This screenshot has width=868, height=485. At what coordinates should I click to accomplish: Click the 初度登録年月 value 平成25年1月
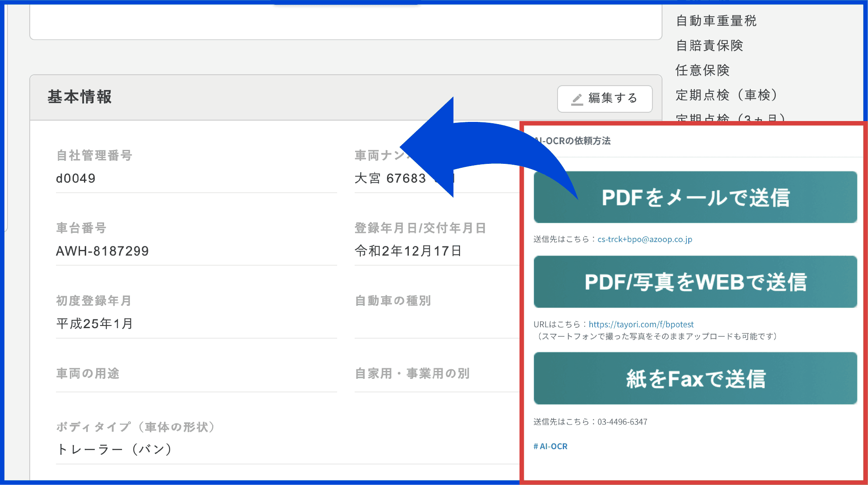(94, 323)
